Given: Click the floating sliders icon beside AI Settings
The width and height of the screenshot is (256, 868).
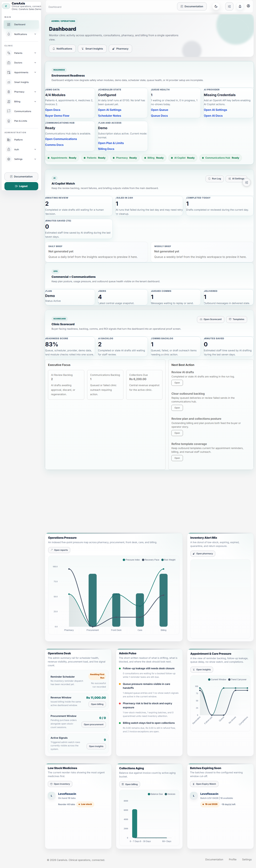Looking at the screenshot, I should (x=247, y=183).
